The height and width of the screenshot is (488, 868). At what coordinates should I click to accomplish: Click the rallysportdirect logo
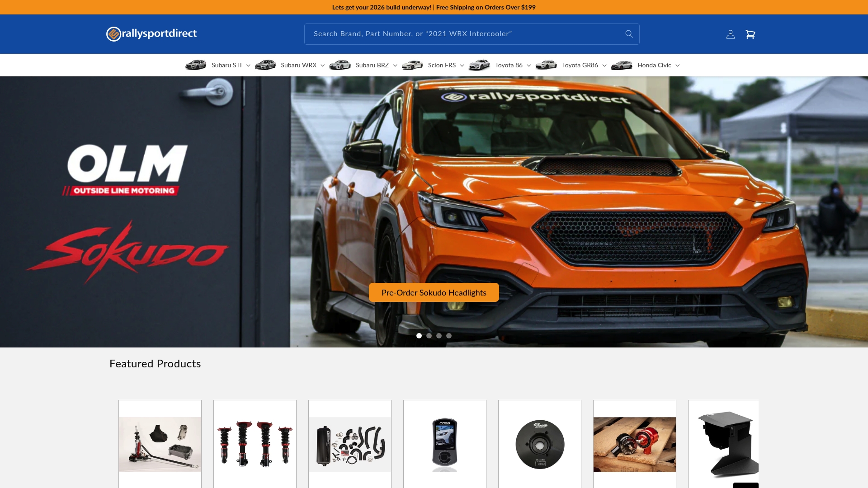(x=151, y=34)
